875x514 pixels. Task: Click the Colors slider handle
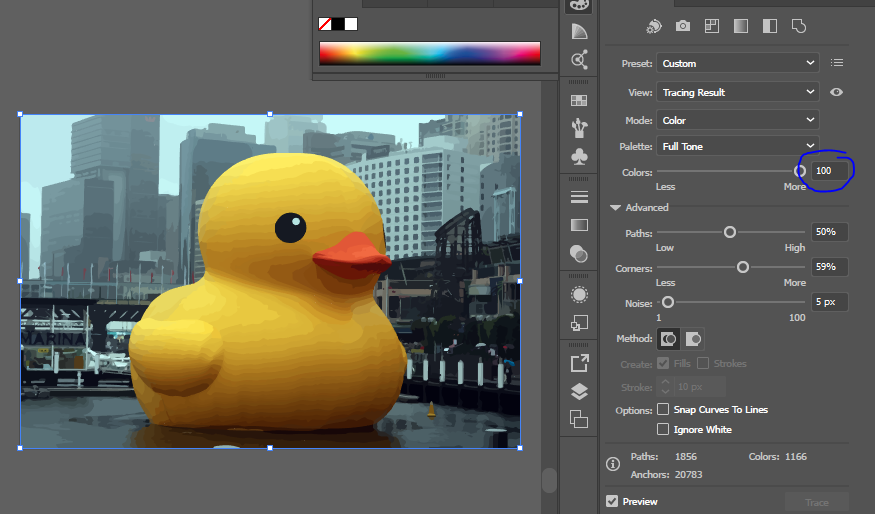[799, 171]
